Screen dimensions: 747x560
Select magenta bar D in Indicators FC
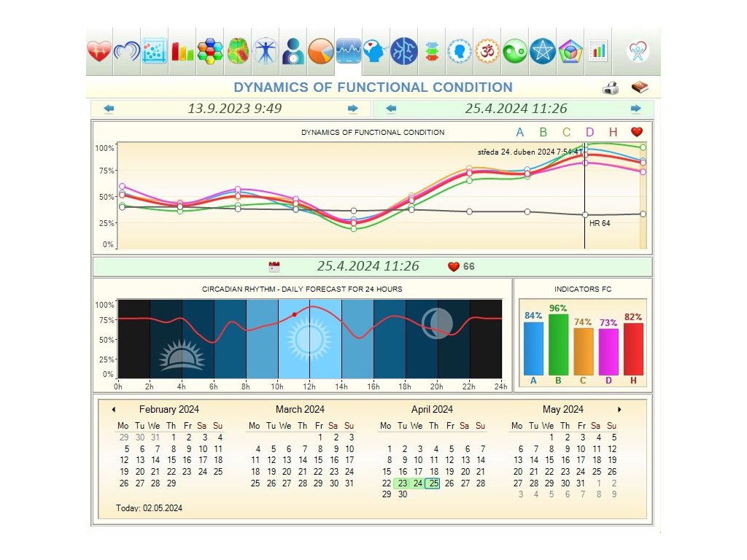click(608, 352)
